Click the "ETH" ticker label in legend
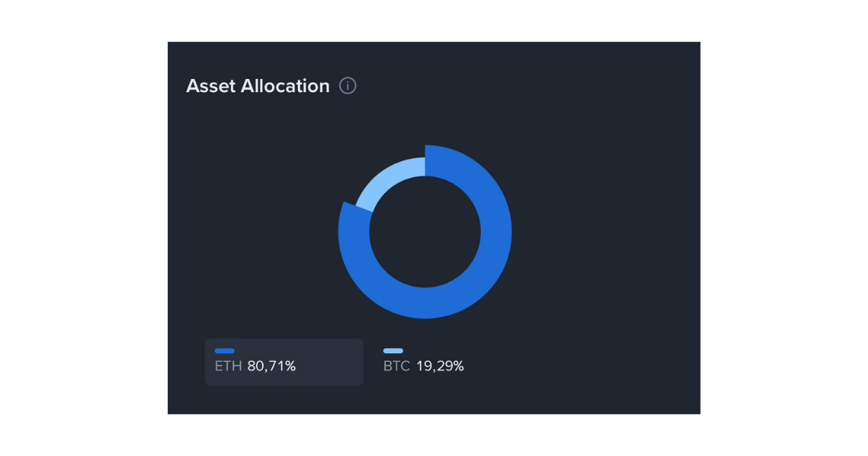Screen dimensions: 868x456 coord(228,366)
